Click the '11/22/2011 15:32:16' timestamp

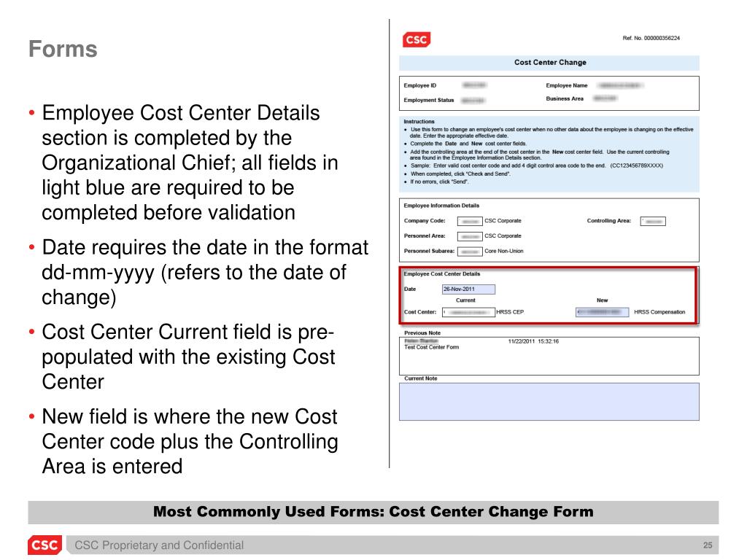point(533,341)
